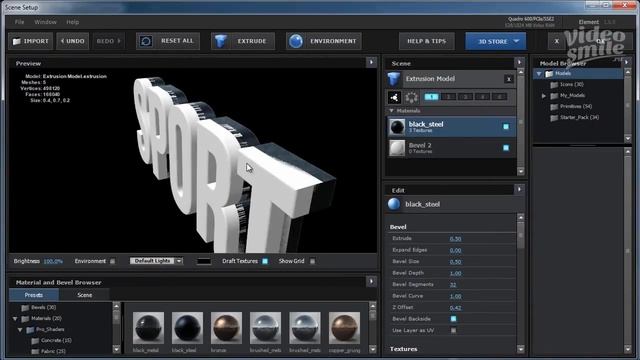Collapse the Models tree arrow
Viewport: 640px width, 360px height.
pos(539,74)
